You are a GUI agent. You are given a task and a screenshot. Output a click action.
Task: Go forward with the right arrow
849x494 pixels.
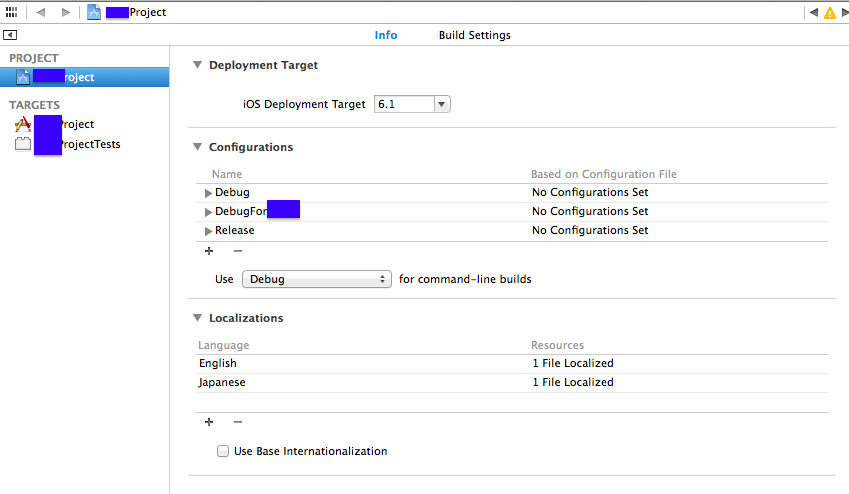tap(66, 12)
